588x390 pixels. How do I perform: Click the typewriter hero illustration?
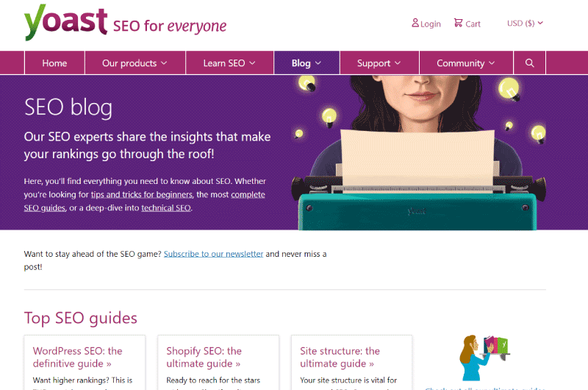point(419,153)
